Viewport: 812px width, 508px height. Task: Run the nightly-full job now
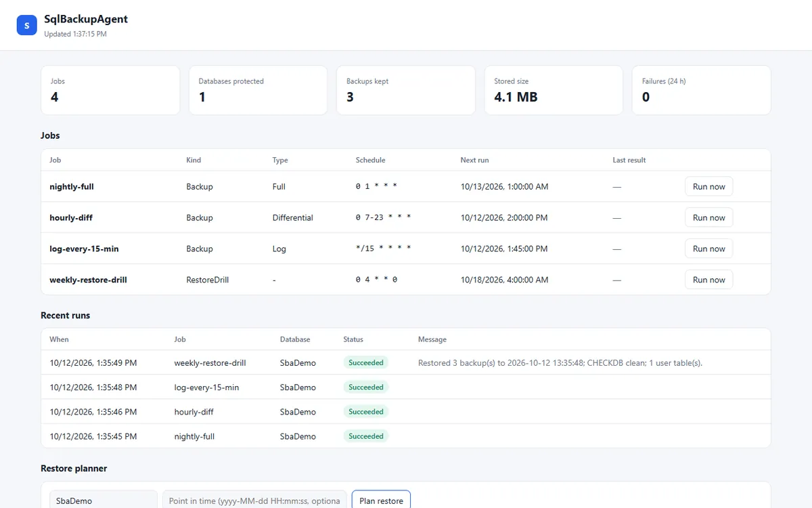coord(708,186)
